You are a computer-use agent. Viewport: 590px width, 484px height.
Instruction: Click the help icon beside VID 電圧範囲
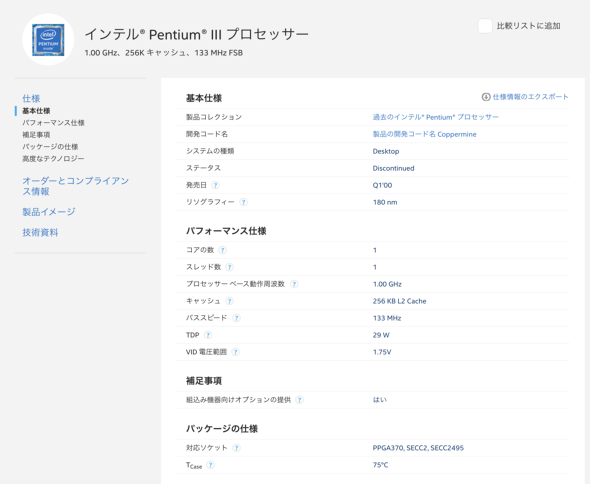click(235, 352)
